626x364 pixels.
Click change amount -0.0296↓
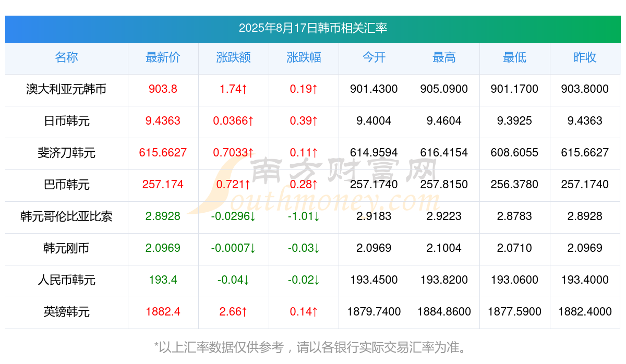[x=233, y=216]
